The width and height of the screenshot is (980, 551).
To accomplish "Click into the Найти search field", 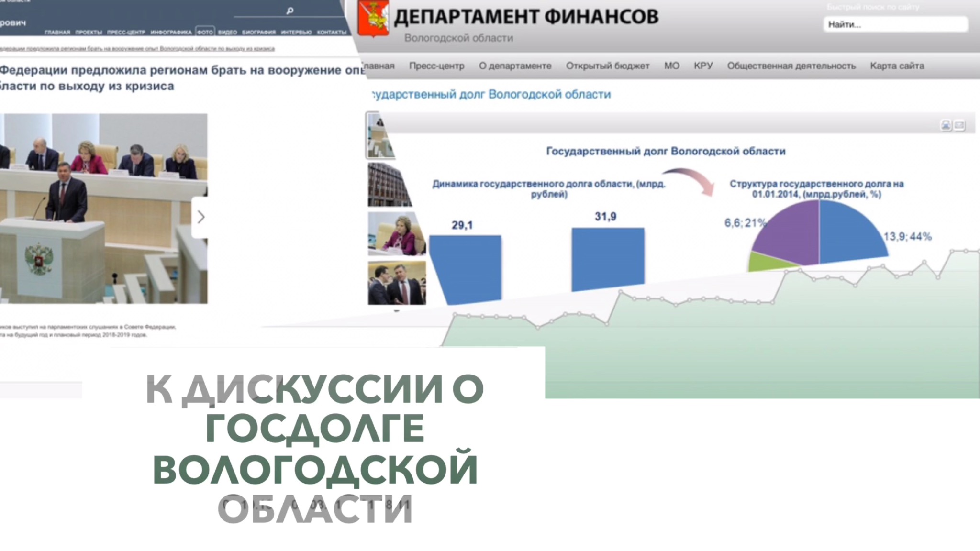I will (895, 24).
